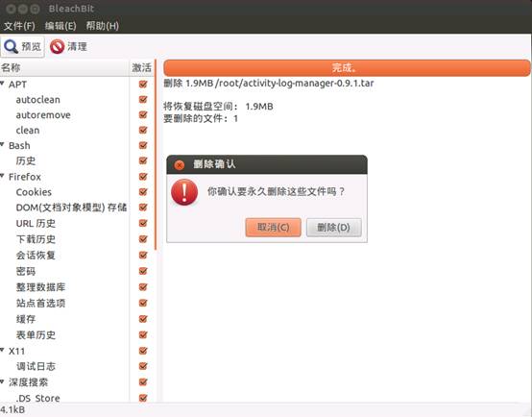Open the 文件(F) menu
This screenshot has height=417, width=532.
pos(19,26)
